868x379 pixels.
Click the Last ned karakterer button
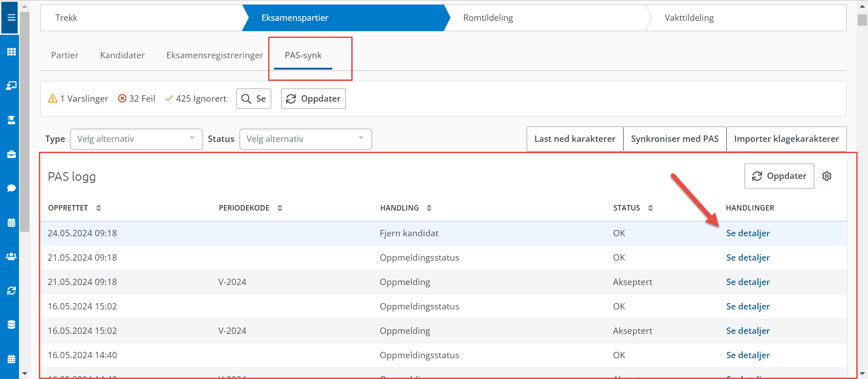[x=575, y=139]
